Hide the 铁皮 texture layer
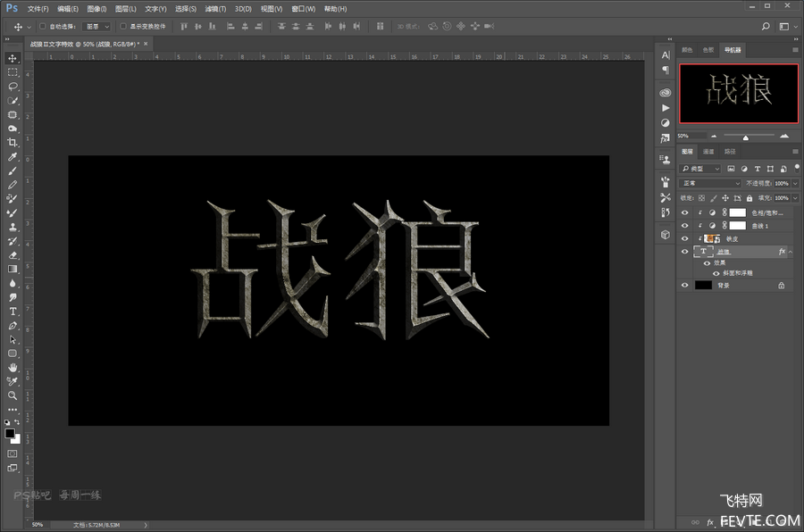Image resolution: width=804 pixels, height=532 pixels. pos(685,238)
